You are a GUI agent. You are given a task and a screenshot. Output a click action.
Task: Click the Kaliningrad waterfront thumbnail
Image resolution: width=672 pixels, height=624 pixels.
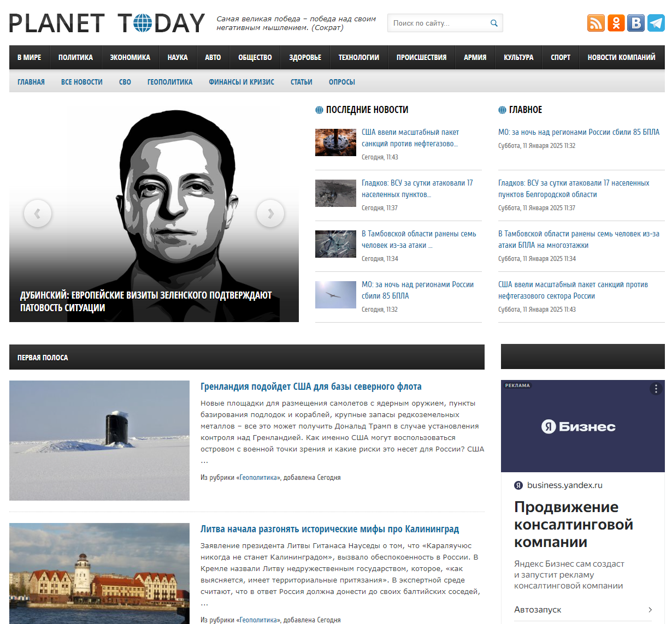coord(99,573)
